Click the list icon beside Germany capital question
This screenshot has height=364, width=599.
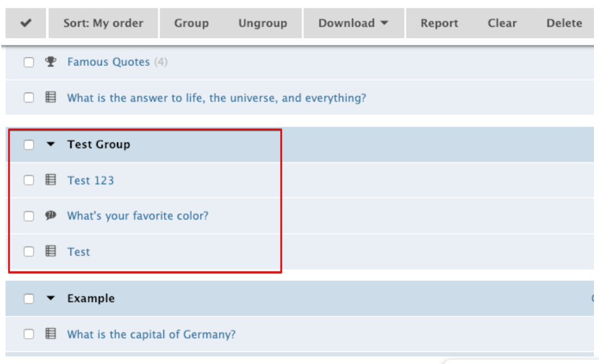51,334
